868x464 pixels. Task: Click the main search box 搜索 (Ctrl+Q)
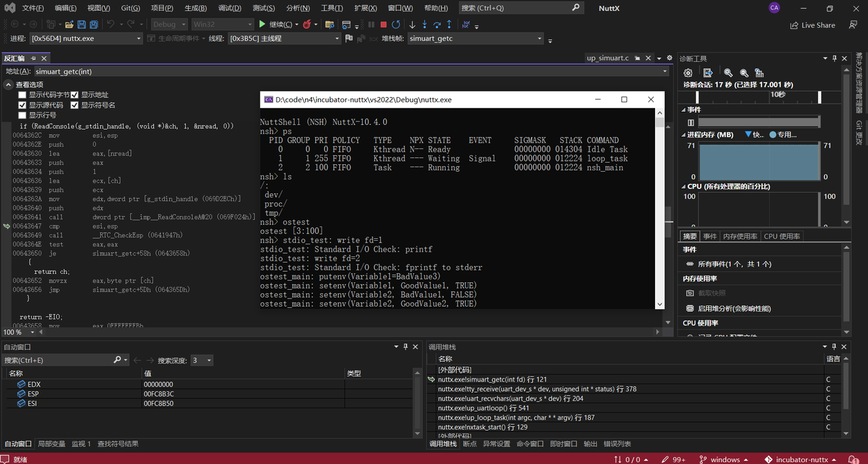(520, 7)
